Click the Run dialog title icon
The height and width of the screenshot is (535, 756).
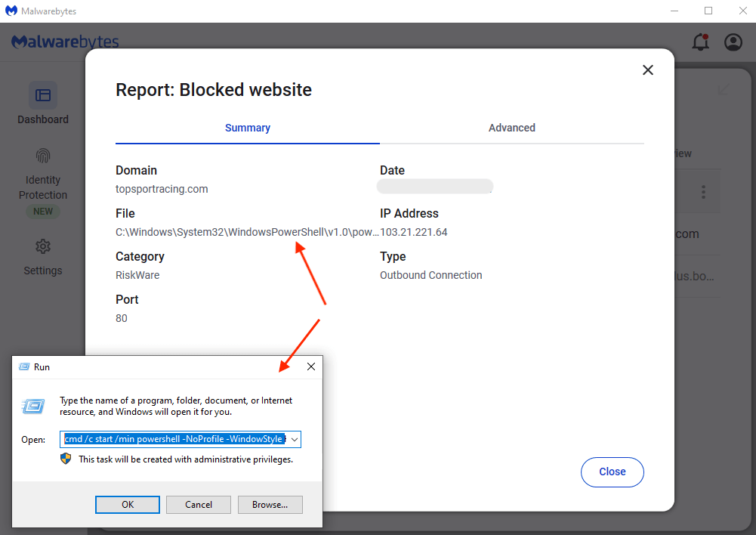tap(24, 366)
